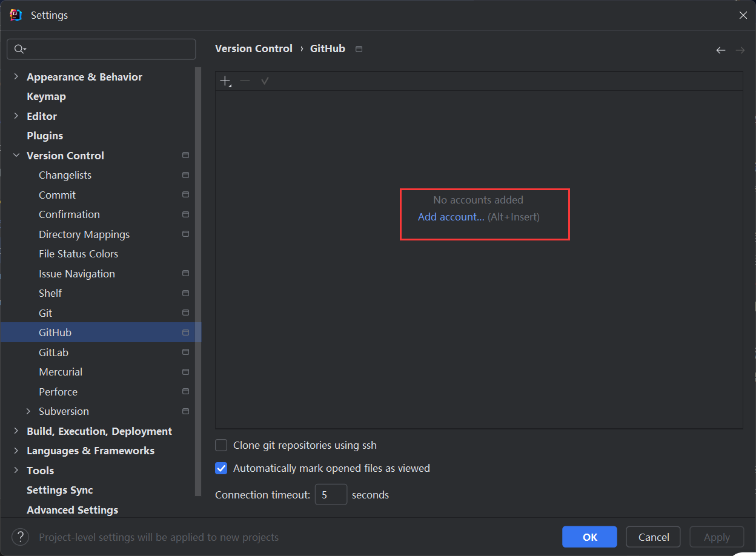Click the greyed Apply button
756x556 pixels.
[717, 537]
